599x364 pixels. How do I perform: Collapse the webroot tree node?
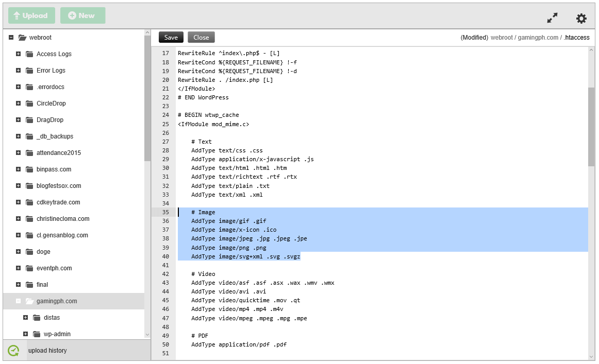(x=11, y=38)
